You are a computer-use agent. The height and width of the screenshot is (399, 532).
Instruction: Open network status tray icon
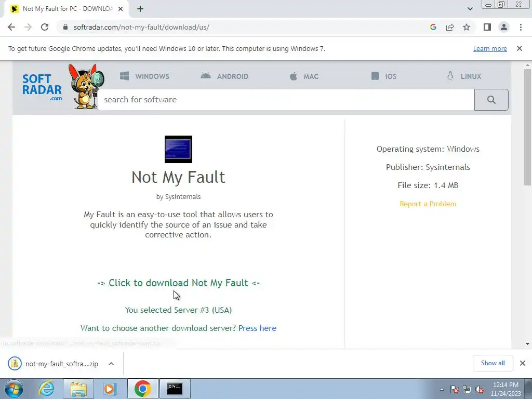pyautogui.click(x=467, y=390)
